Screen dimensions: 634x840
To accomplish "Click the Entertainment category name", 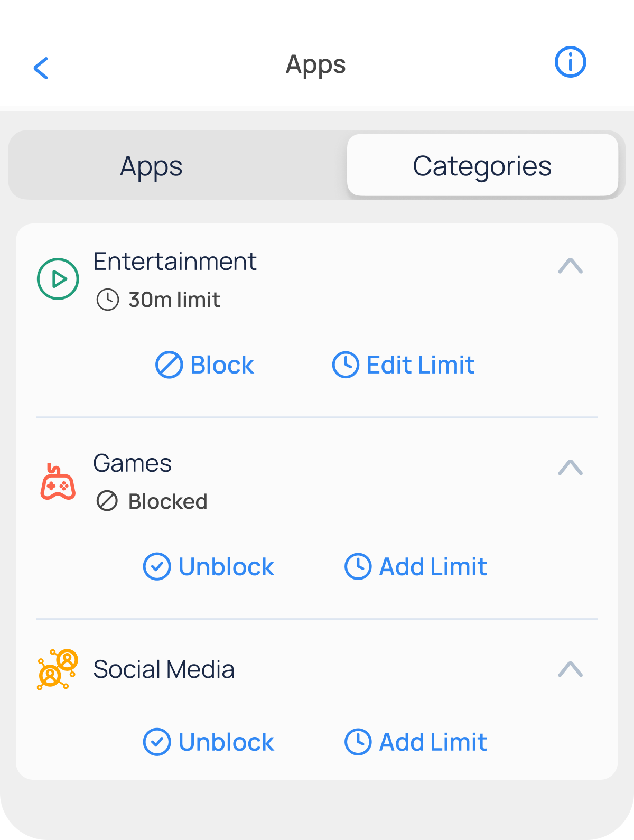I will tap(175, 262).
